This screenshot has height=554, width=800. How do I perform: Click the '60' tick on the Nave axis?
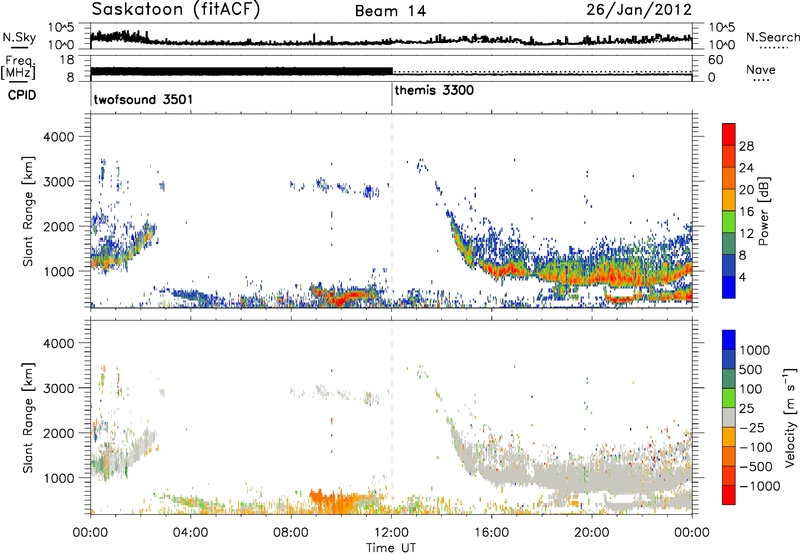(716, 60)
